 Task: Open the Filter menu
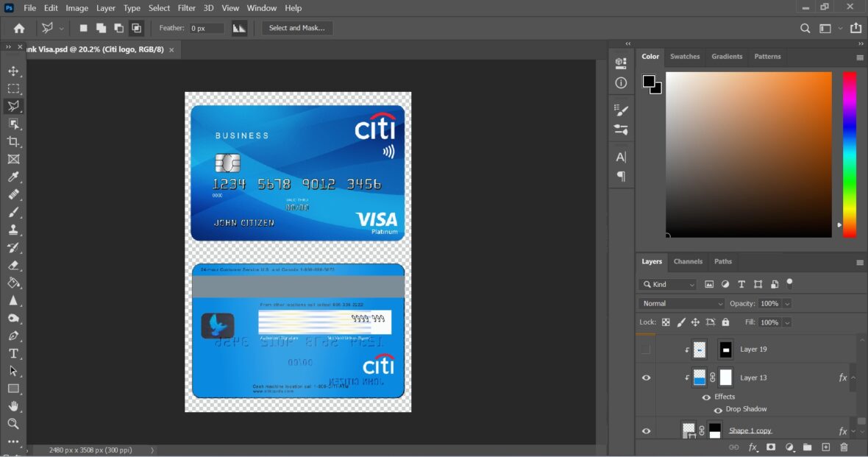click(x=186, y=8)
